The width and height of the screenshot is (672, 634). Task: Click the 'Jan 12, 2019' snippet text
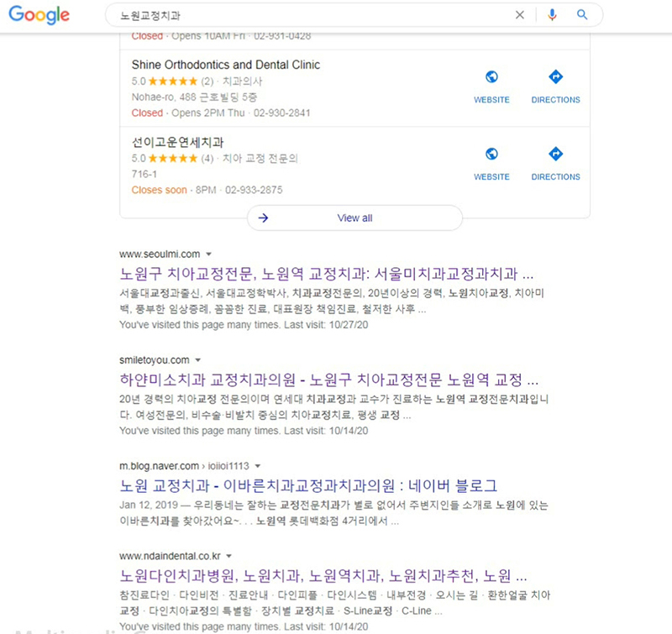click(x=149, y=506)
